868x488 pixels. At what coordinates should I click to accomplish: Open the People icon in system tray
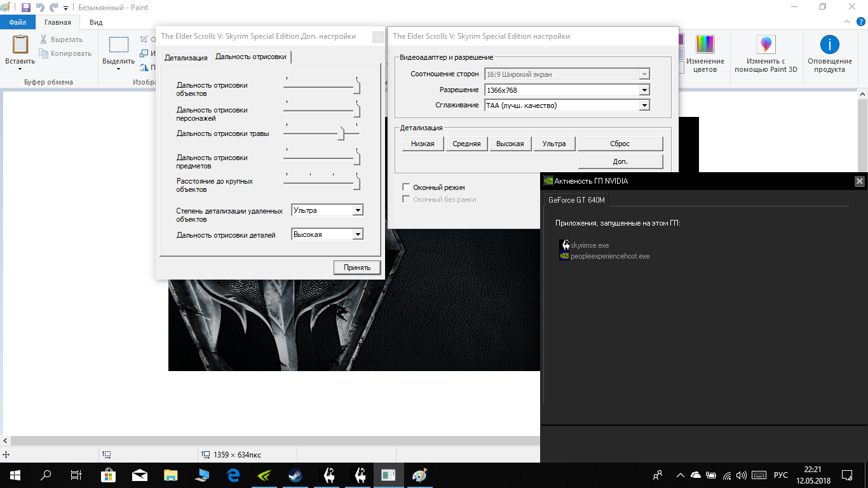pyautogui.click(x=658, y=475)
